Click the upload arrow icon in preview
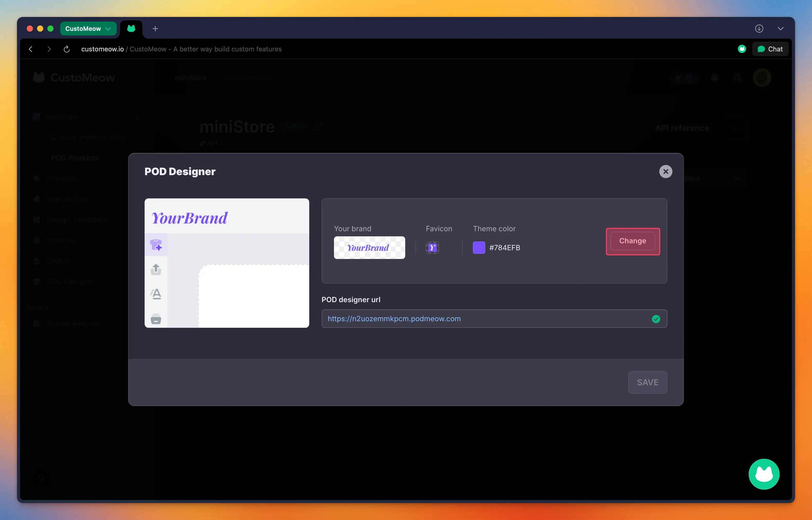Image resolution: width=812 pixels, height=520 pixels. click(156, 270)
